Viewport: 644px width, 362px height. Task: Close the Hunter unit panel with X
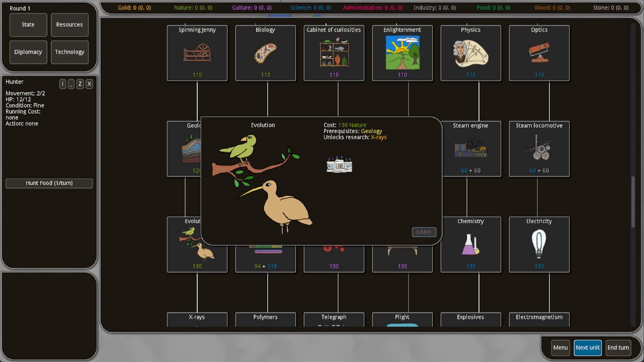pos(89,84)
